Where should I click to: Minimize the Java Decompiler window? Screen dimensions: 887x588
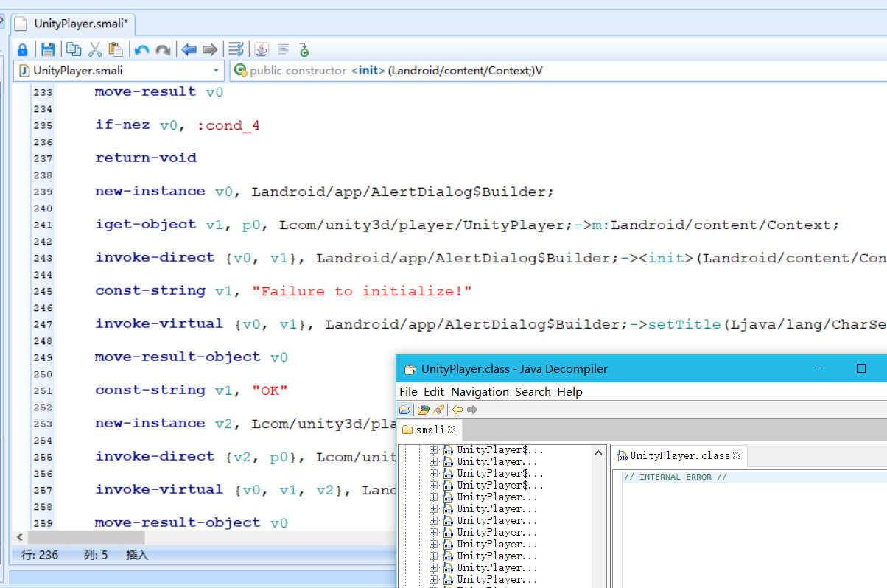[x=818, y=368]
